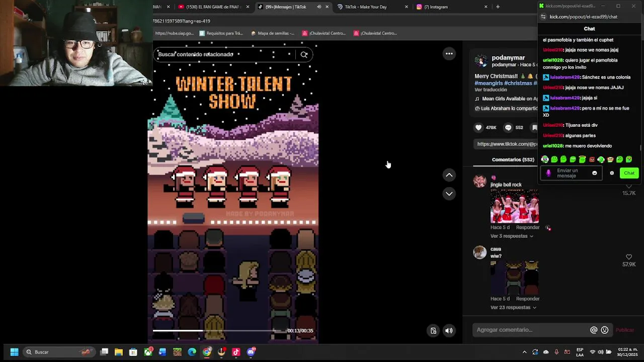644x362 pixels.
Task: Open emoji picker in TikTok comment box
Action: [x=605, y=330]
